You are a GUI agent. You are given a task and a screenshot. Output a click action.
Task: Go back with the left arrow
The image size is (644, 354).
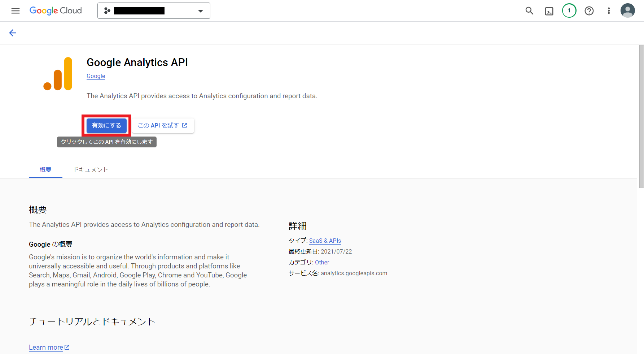(13, 33)
